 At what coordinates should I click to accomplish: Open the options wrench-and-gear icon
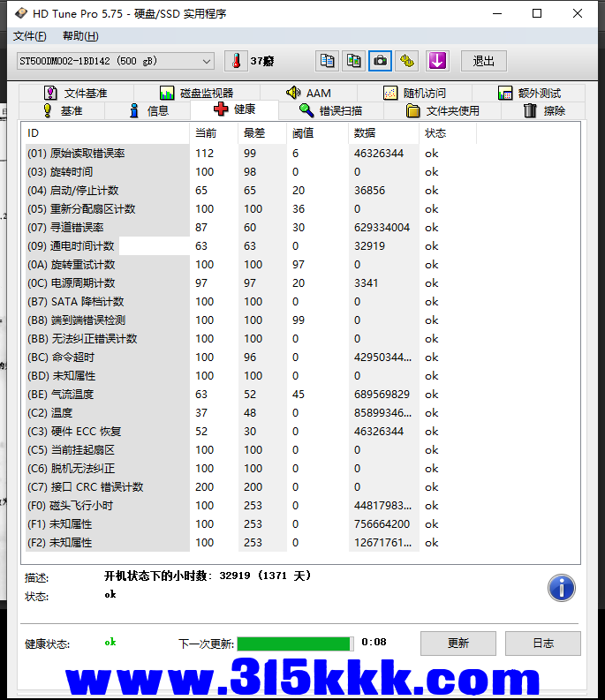407,61
